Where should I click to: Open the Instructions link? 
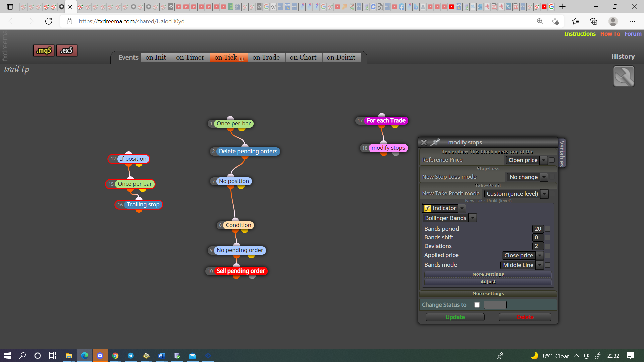(580, 34)
